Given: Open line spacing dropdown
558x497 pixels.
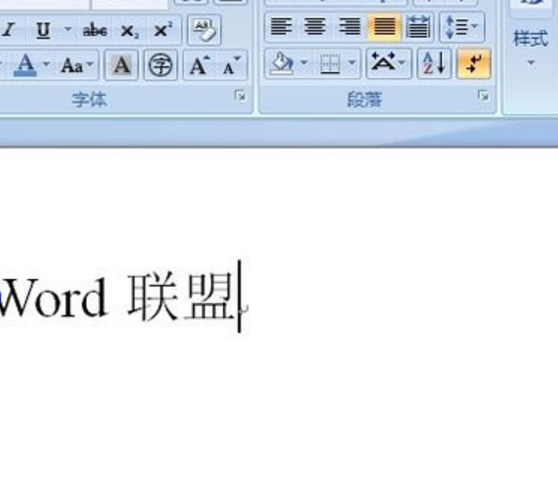Looking at the screenshot, I should point(462,27).
